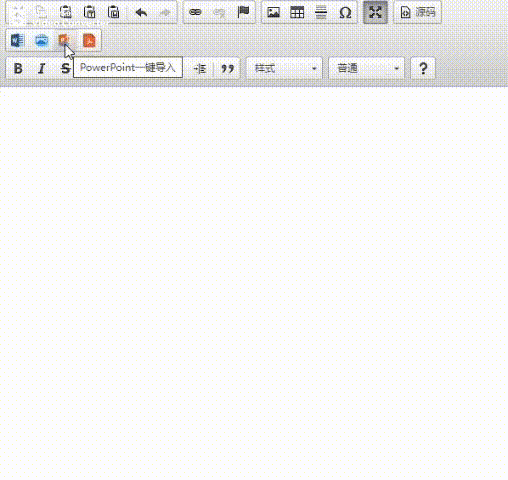Insert a special character with the Omega icon
The height and width of the screenshot is (480, 508).
click(345, 12)
